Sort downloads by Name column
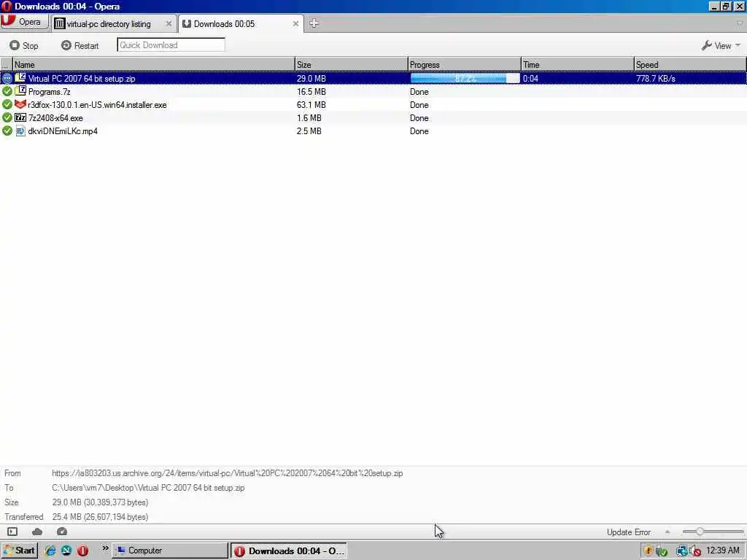The height and width of the screenshot is (560, 747). [153, 64]
